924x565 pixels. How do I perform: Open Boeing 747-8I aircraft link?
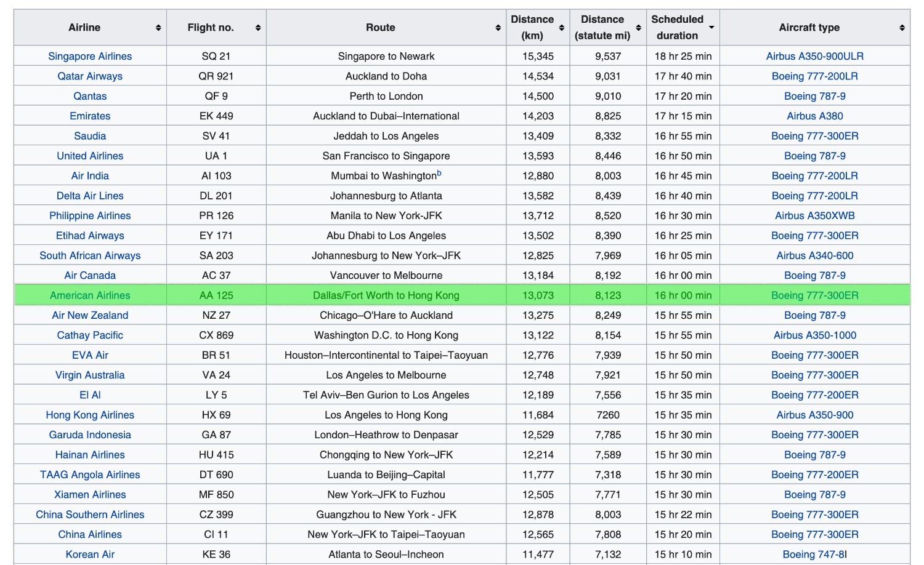[815, 554]
